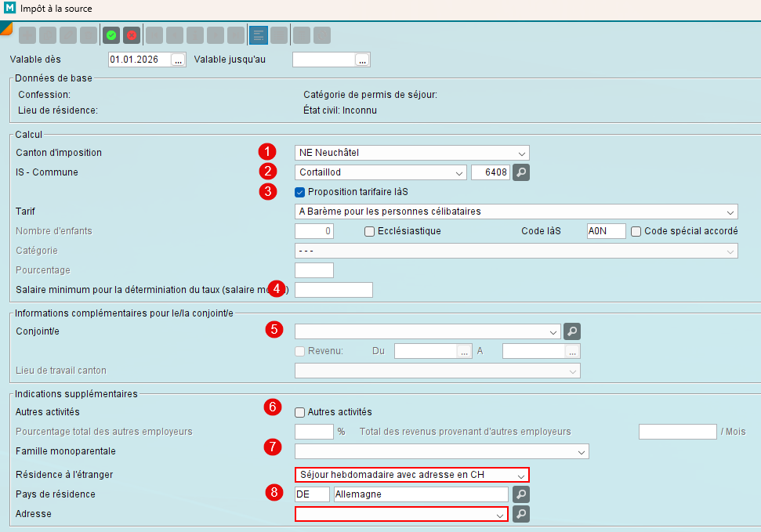Open date picker for Valable jusqu'au
This screenshot has width=761, height=532.
coord(362,60)
